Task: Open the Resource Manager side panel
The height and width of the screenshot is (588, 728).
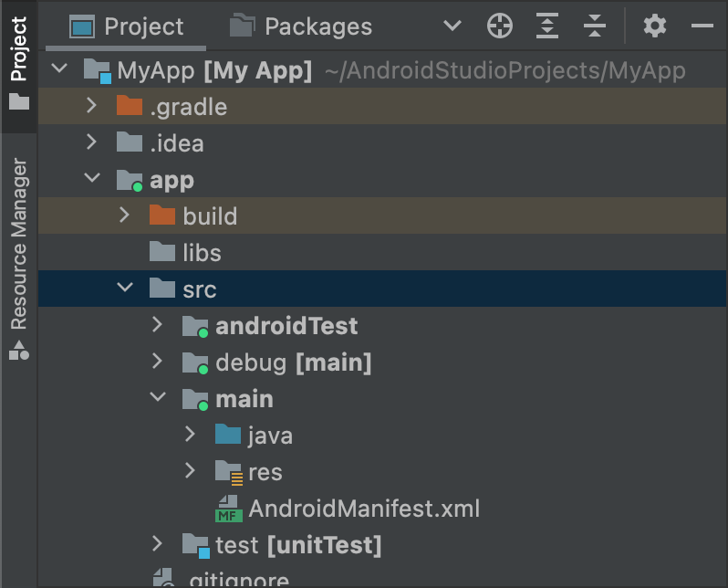Action: click(18, 256)
